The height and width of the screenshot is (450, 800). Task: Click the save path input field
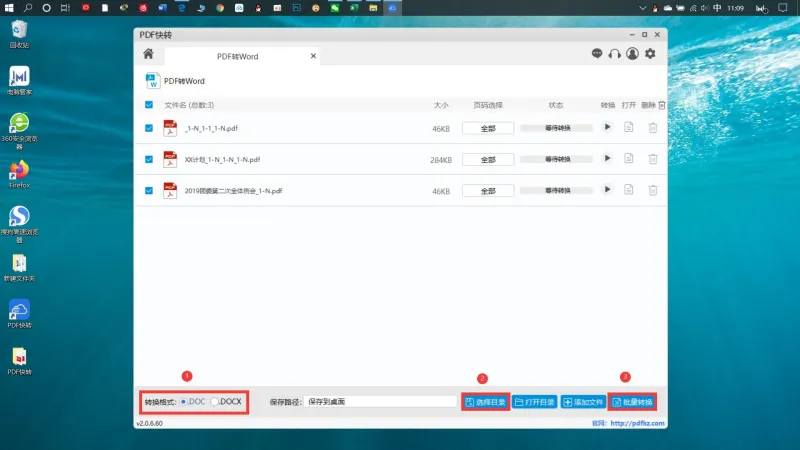(x=380, y=402)
